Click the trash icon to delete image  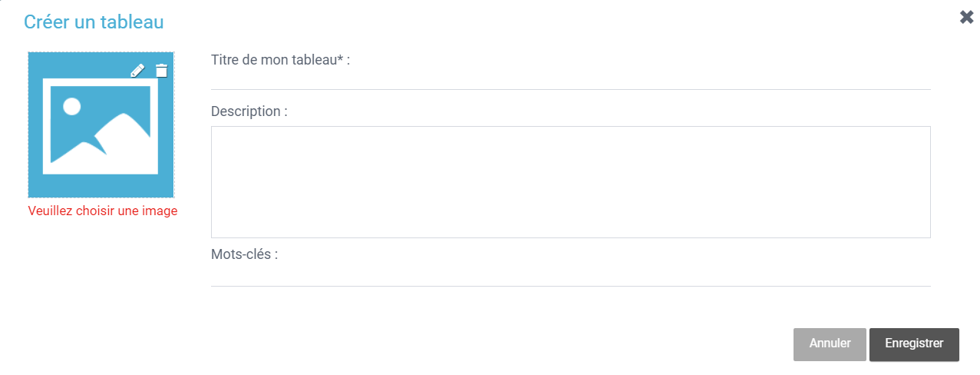point(161,71)
